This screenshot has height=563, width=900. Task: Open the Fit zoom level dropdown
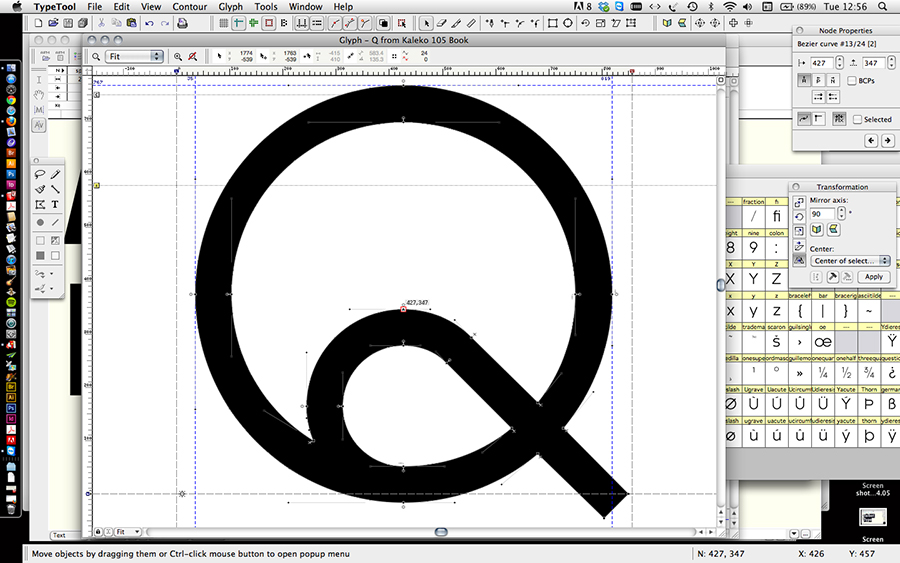pos(136,56)
